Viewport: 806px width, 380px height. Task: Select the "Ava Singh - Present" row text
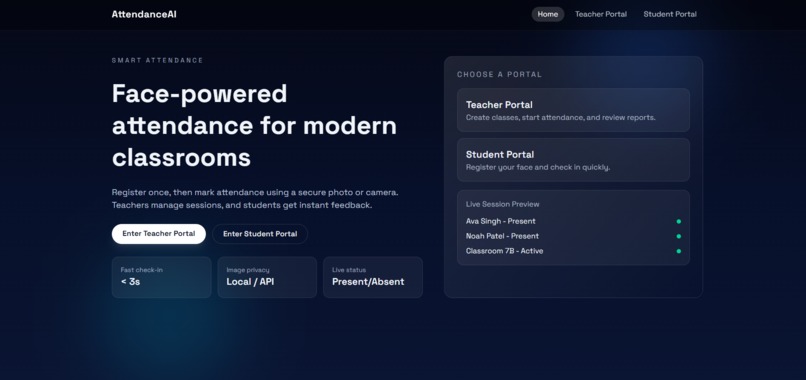click(x=501, y=221)
